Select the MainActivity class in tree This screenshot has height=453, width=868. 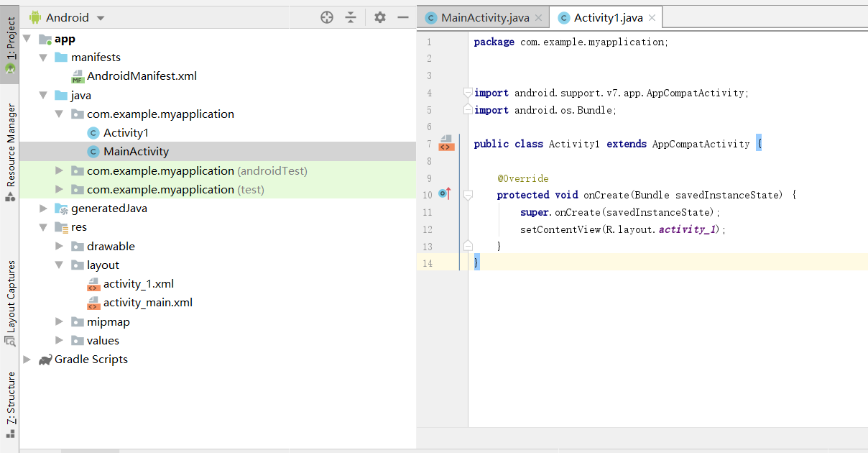[x=136, y=151]
